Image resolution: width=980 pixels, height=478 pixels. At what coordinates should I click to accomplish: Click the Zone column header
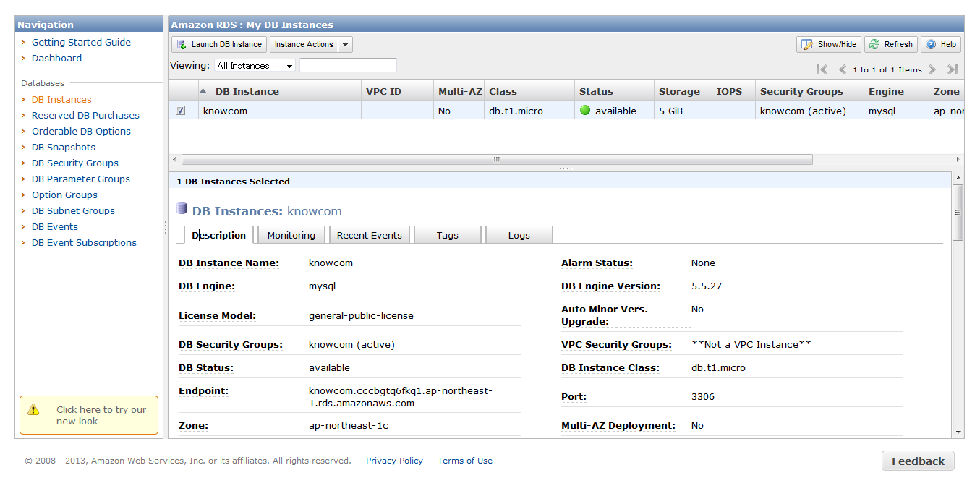pos(946,91)
